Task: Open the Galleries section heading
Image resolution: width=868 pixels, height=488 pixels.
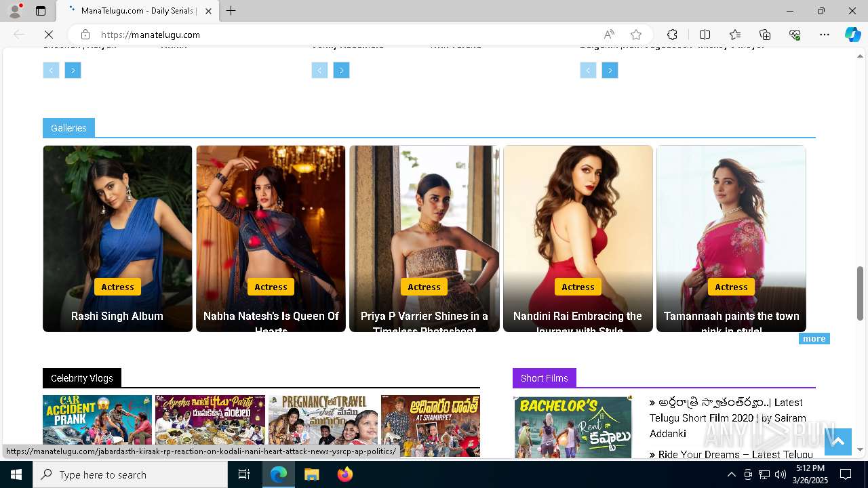Action: (68, 128)
